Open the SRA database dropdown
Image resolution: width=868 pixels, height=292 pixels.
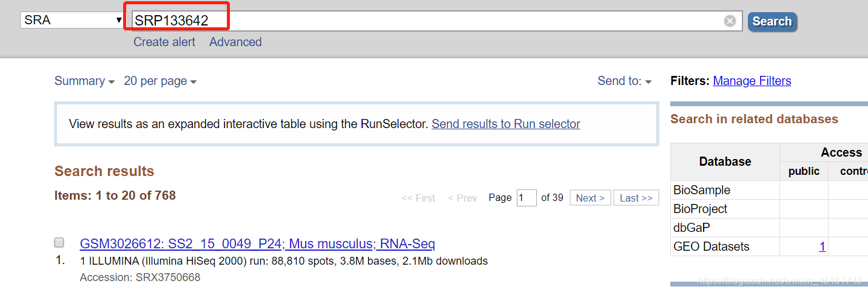(x=72, y=20)
